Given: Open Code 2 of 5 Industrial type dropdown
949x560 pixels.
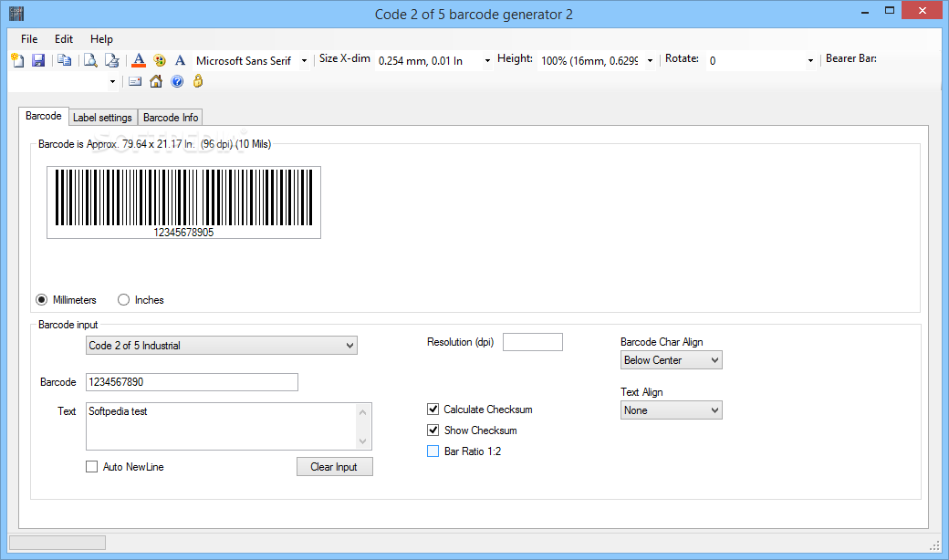Looking at the screenshot, I should click(222, 346).
